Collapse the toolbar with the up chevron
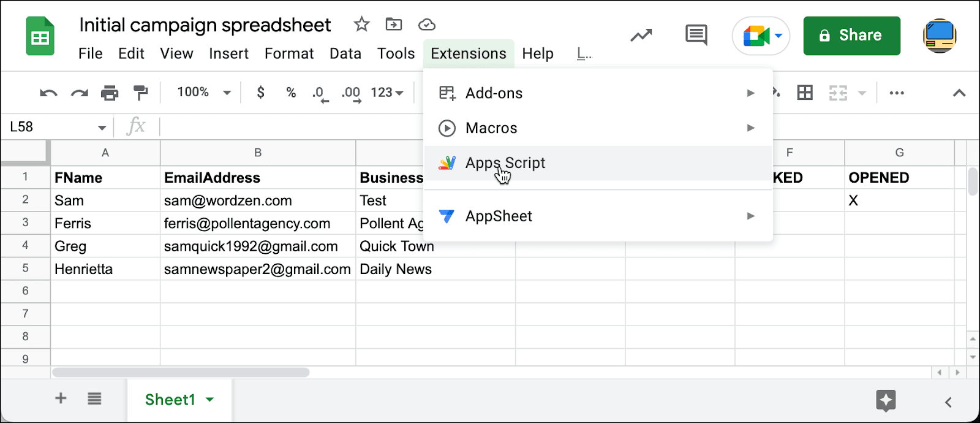 coord(959,93)
